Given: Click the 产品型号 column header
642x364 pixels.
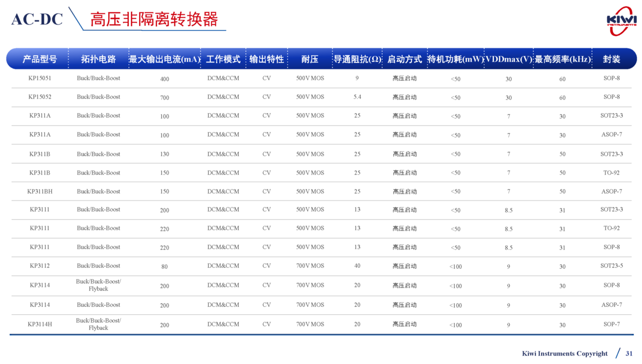Looking at the screenshot, I should [x=40, y=59].
